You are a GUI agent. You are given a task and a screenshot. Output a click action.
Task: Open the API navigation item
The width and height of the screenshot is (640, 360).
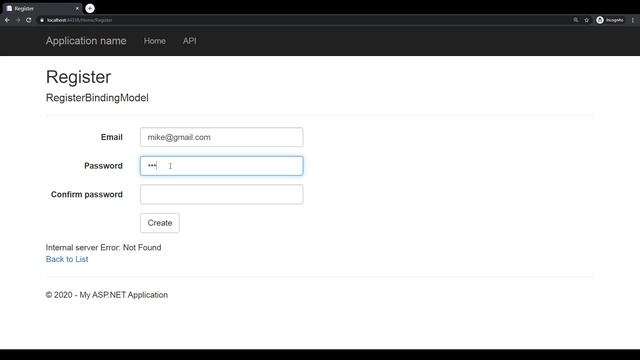(x=189, y=41)
